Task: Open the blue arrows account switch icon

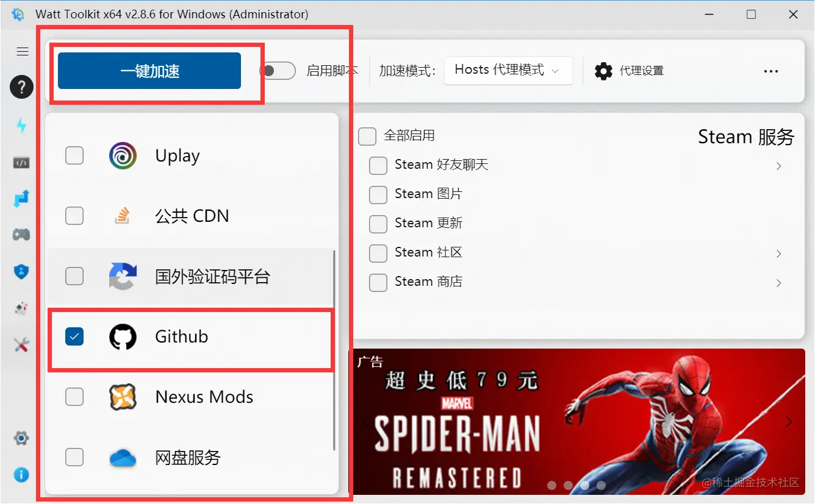Action: (21, 199)
